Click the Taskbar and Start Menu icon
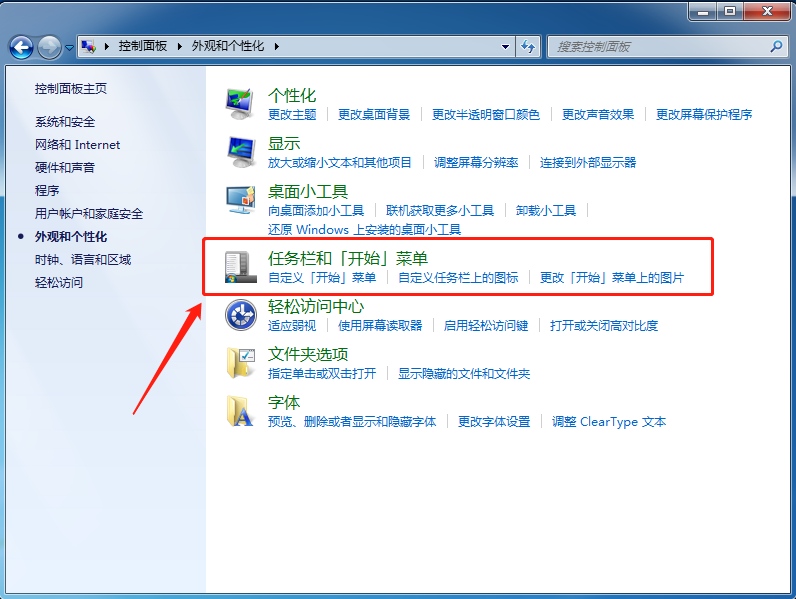Screen dimensions: 796x599 pyautogui.click(x=241, y=267)
